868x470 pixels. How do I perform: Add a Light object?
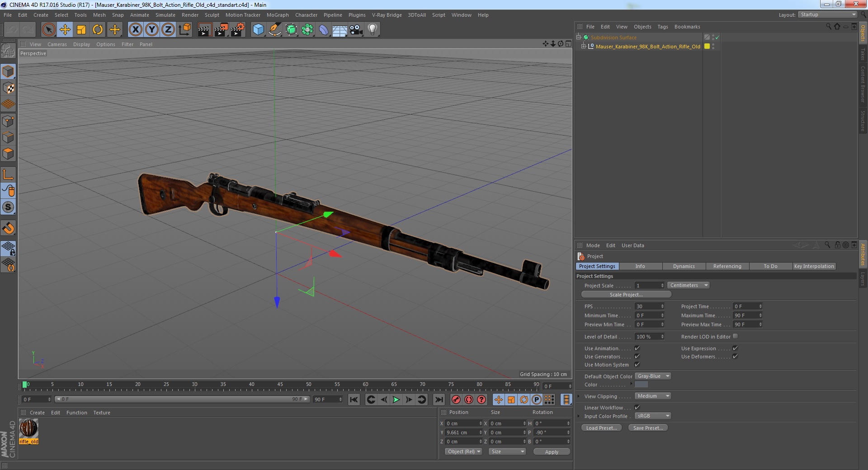[373, 30]
